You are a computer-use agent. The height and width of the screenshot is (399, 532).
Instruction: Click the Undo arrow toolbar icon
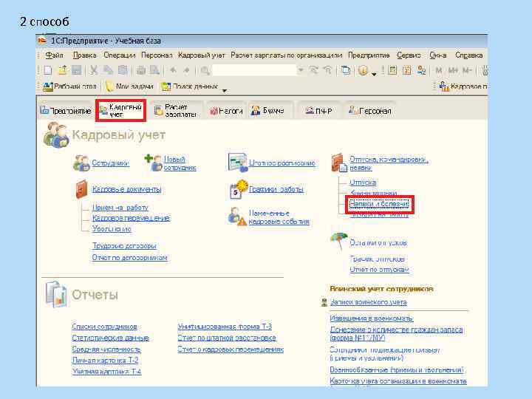tap(173, 70)
